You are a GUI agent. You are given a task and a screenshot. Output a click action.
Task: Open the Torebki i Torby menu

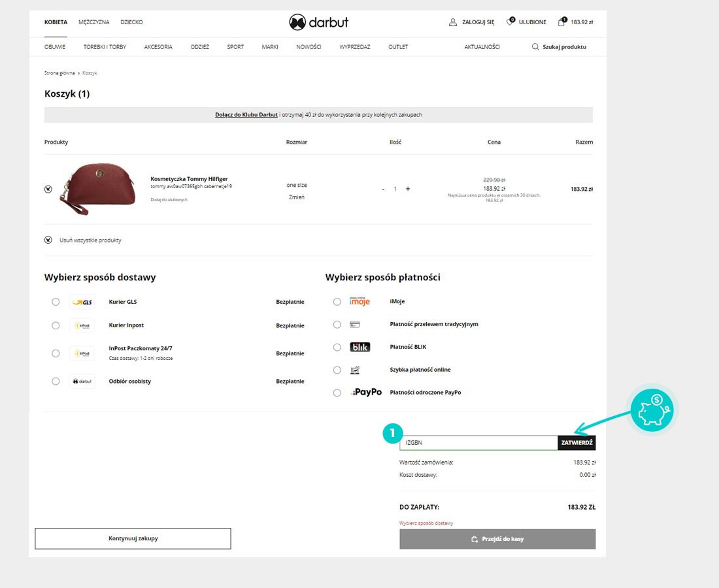[105, 47]
